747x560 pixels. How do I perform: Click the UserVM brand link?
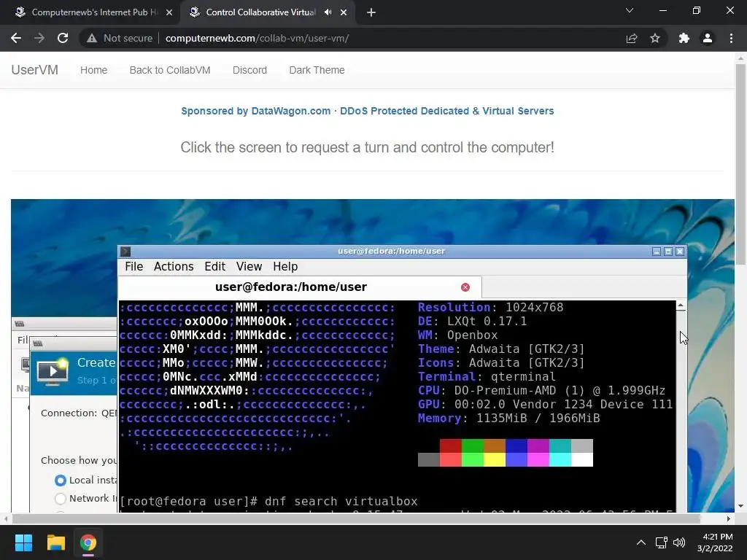click(x=35, y=70)
